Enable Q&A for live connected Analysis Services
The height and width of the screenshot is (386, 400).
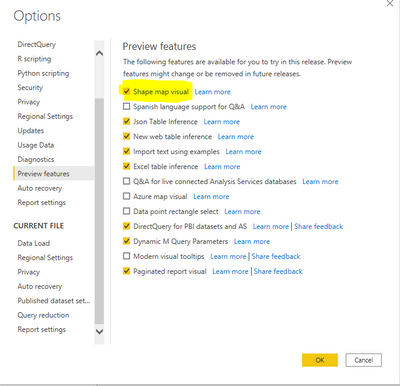126,181
